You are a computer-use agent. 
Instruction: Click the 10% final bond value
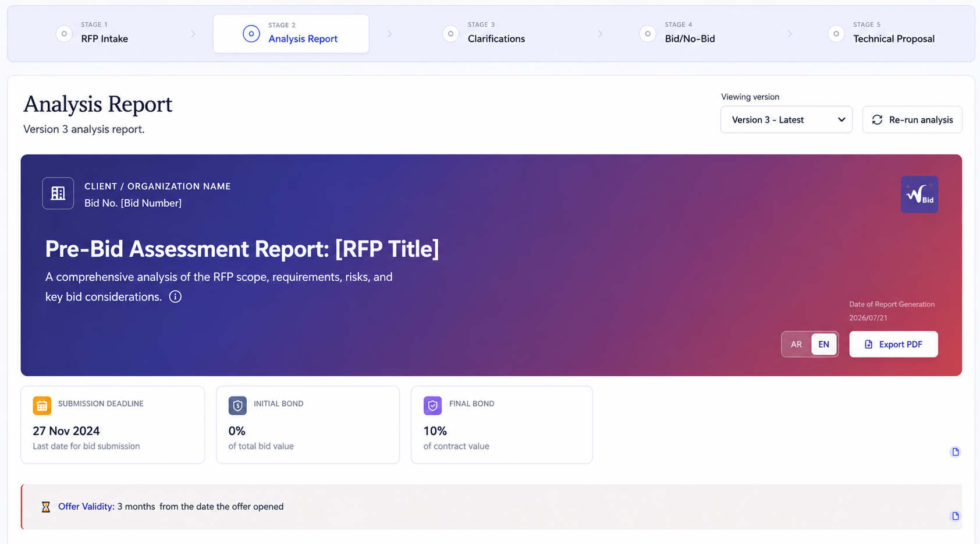(435, 431)
